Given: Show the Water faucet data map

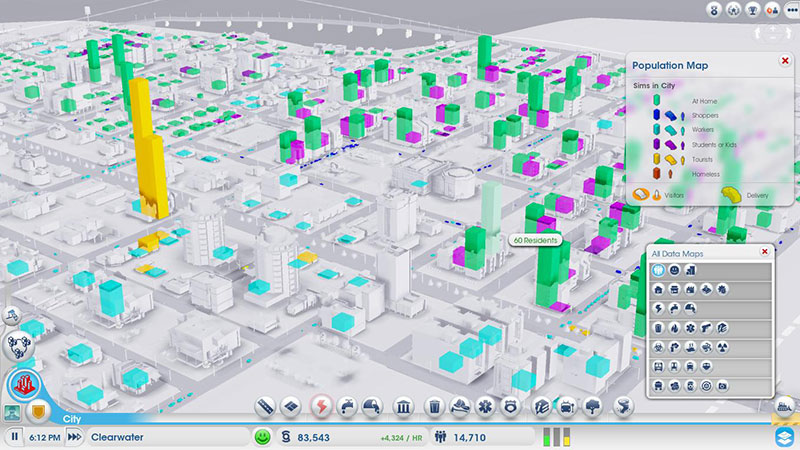Looking at the screenshot, I should click(674, 309).
